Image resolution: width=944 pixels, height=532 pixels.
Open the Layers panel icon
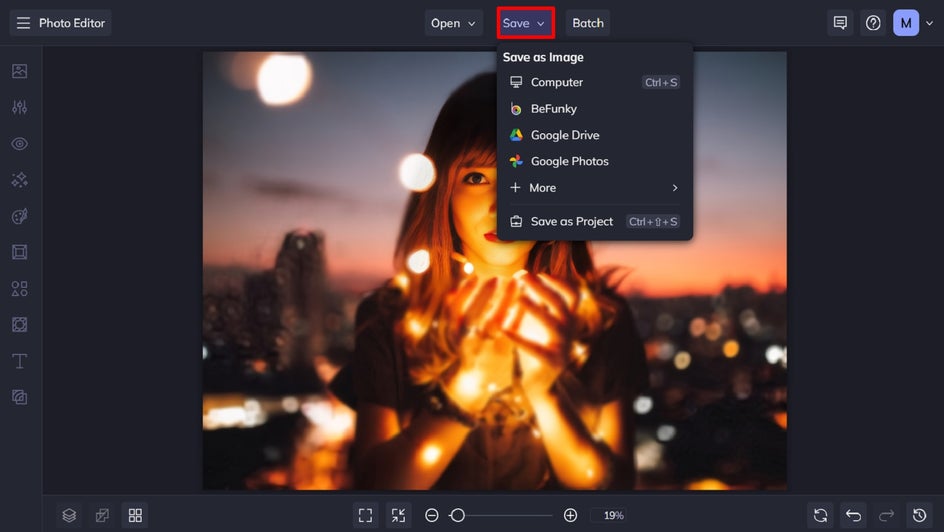pos(69,515)
